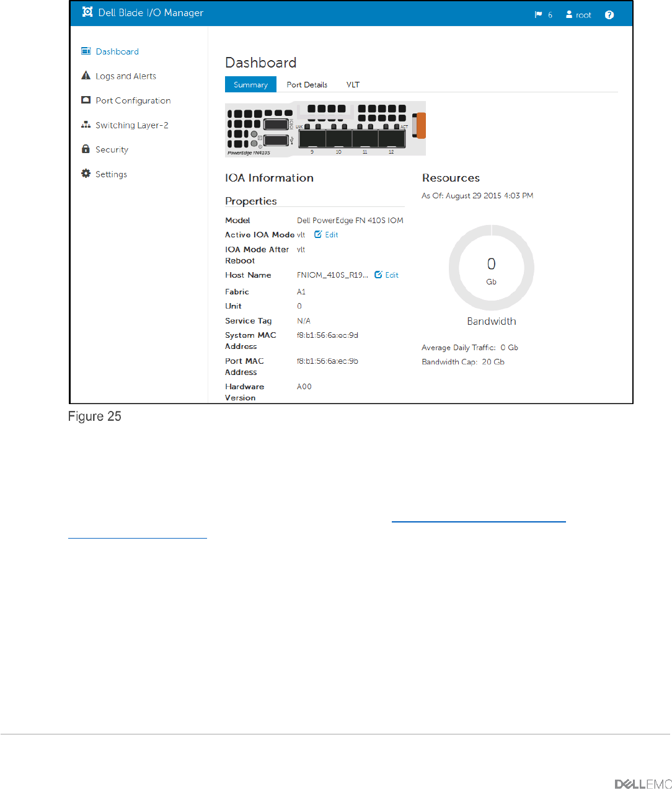The height and width of the screenshot is (789, 672).
Task: Click the Dashboard sidebar icon
Action: [x=86, y=51]
